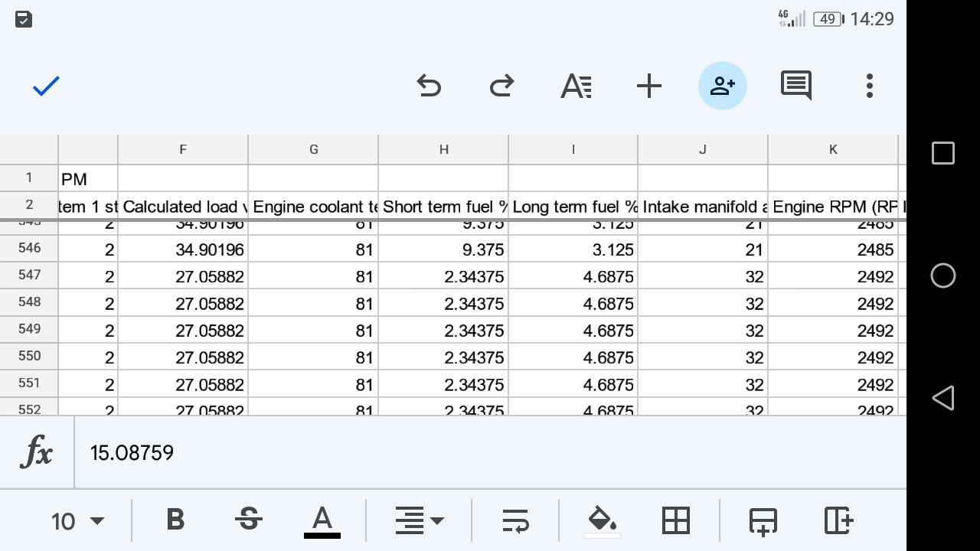Viewport: 980px width, 551px height.
Task: Share sheet with add person icon
Action: tap(723, 86)
